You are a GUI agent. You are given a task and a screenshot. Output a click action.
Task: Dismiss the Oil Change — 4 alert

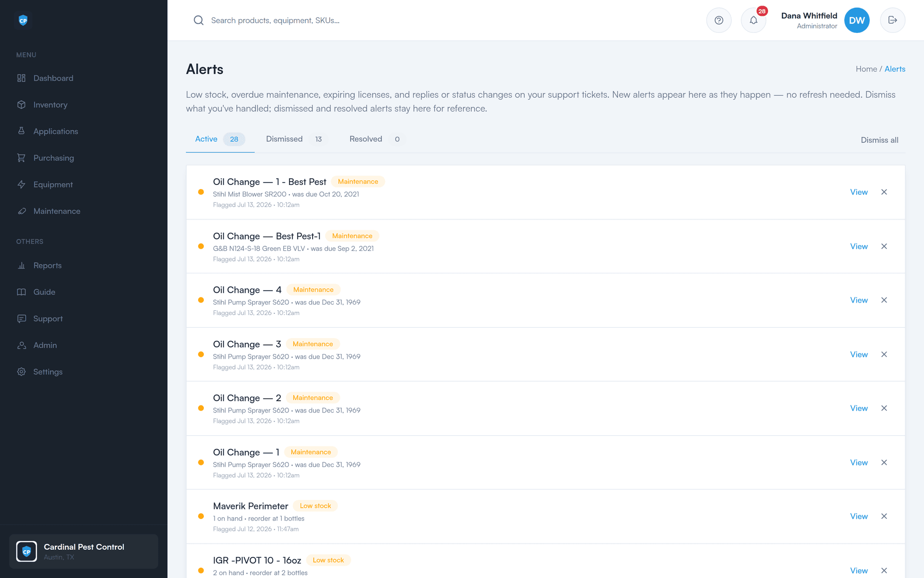[884, 300]
